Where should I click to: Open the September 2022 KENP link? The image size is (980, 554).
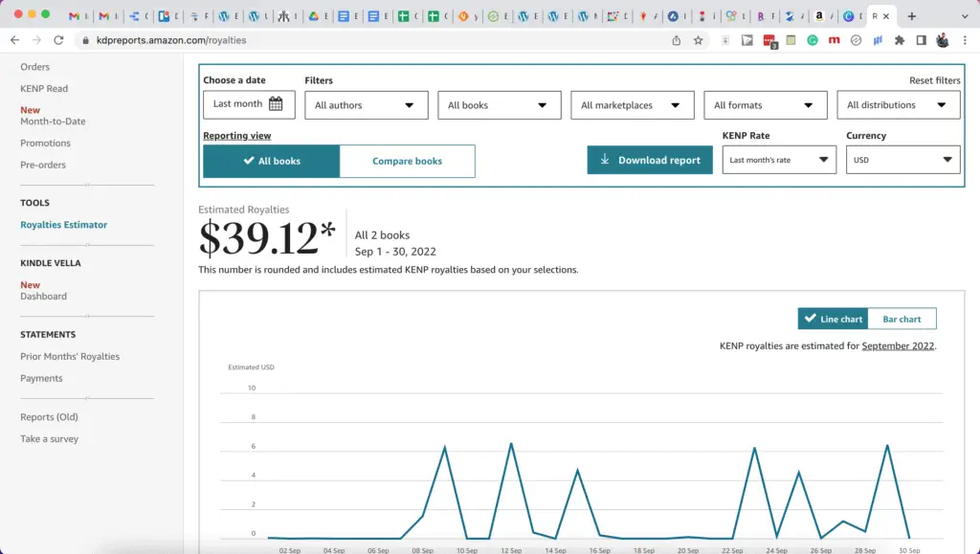tap(898, 346)
